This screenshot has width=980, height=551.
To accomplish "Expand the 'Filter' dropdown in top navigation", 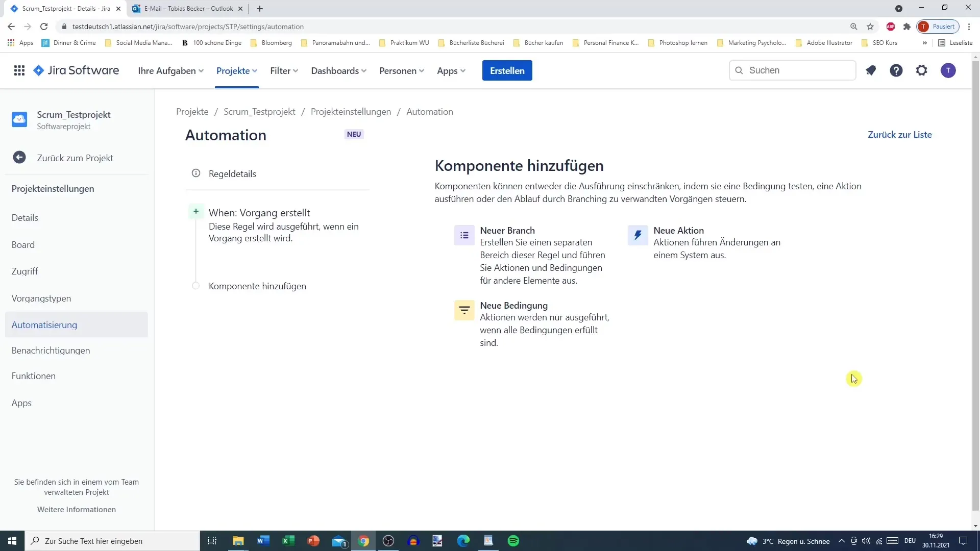I will point(283,70).
